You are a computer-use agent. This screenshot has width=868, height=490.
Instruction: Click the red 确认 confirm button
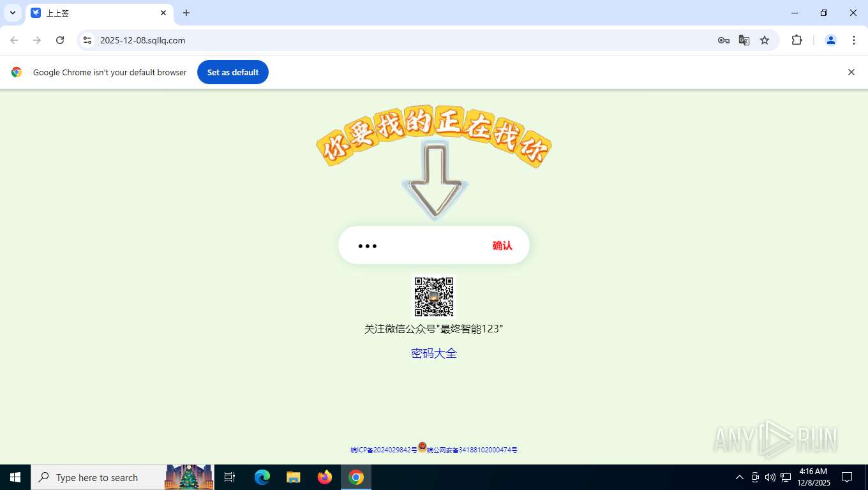(x=502, y=246)
